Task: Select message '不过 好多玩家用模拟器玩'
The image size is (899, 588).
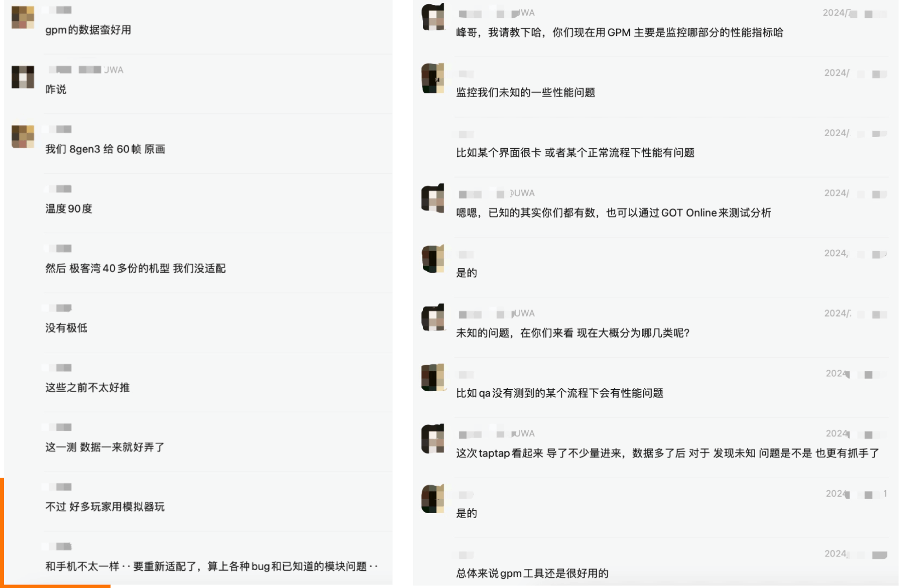Action: pos(105,507)
